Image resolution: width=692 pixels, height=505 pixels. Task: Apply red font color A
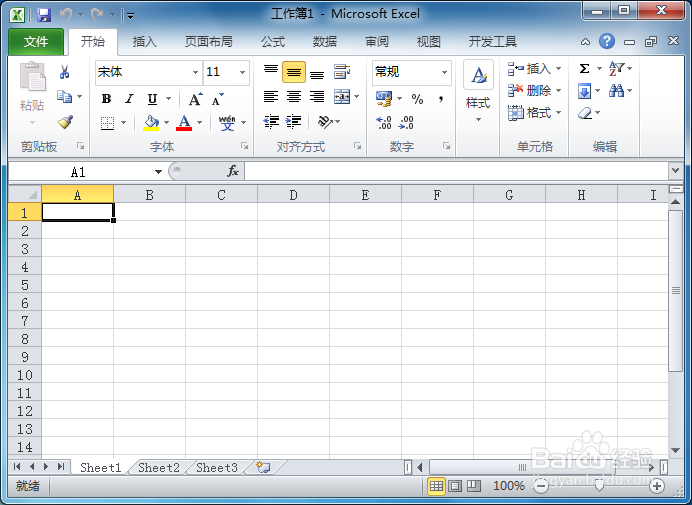tap(184, 123)
